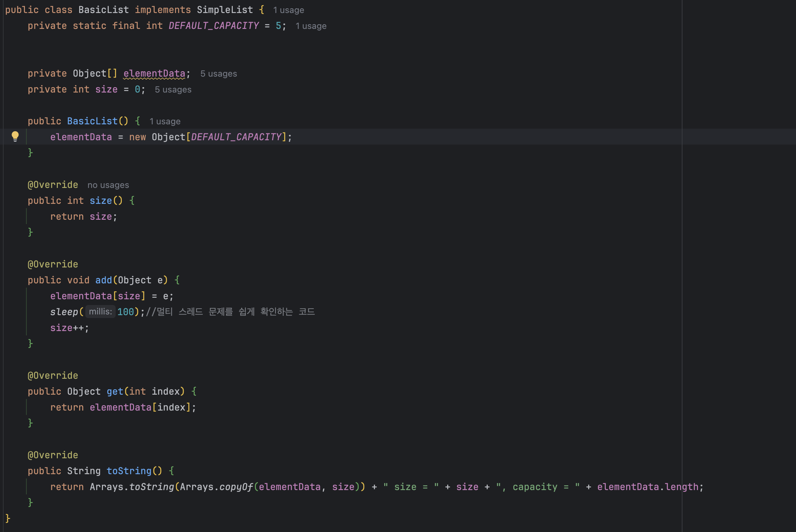
Task: Click the SimpleList interface name
Action: coord(224,10)
